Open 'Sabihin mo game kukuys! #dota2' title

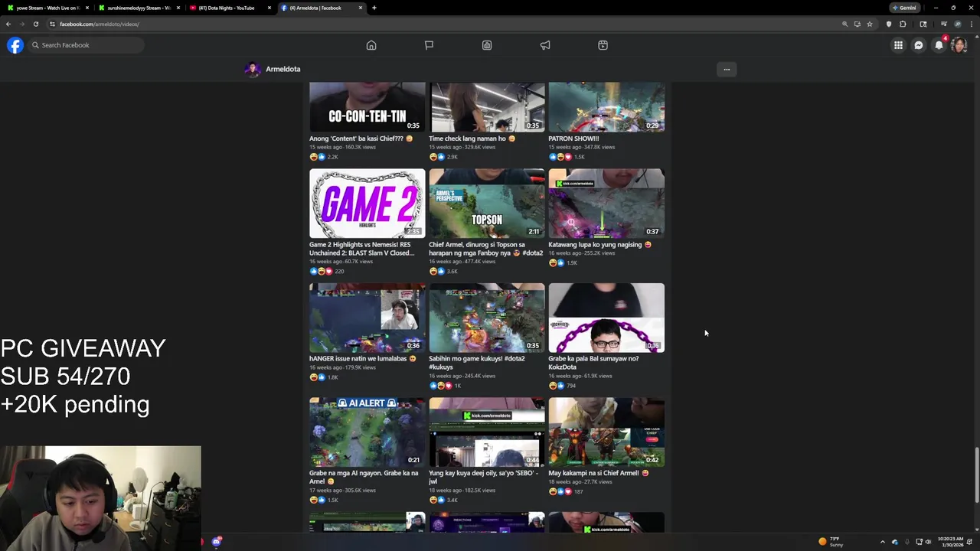pos(477,363)
